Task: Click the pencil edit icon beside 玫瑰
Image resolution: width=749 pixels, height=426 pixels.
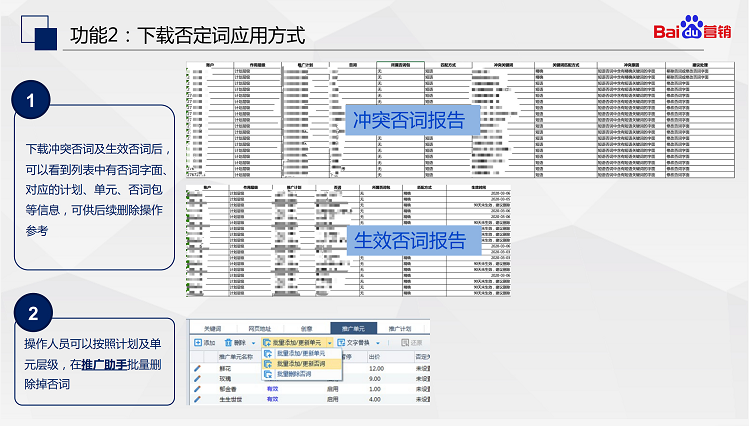Action: tap(198, 379)
